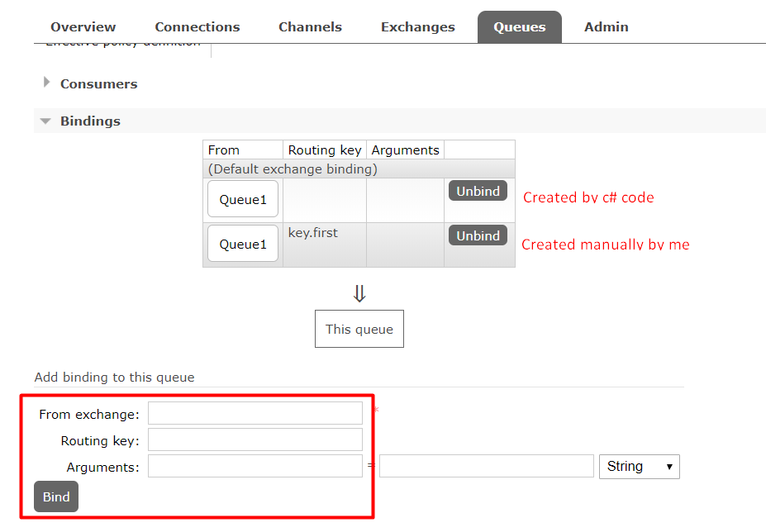The height and width of the screenshot is (532, 766).
Task: Click the From exchange input field
Action: click(255, 412)
